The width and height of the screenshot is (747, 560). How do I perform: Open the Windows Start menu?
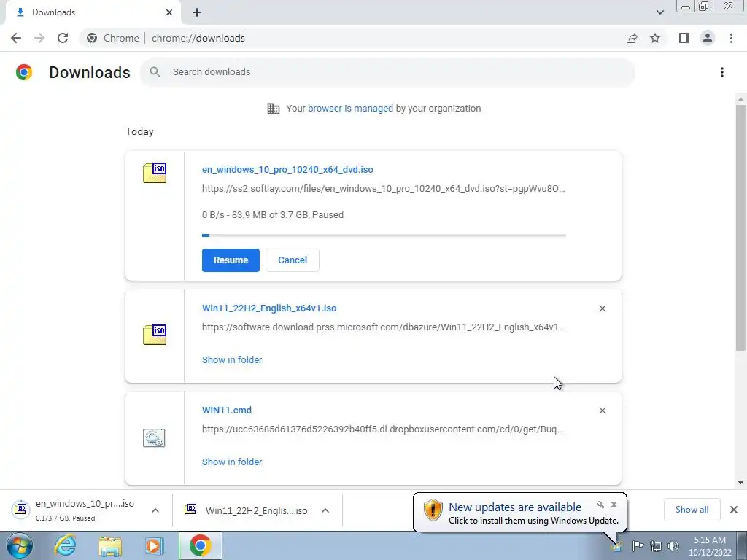(x=19, y=545)
